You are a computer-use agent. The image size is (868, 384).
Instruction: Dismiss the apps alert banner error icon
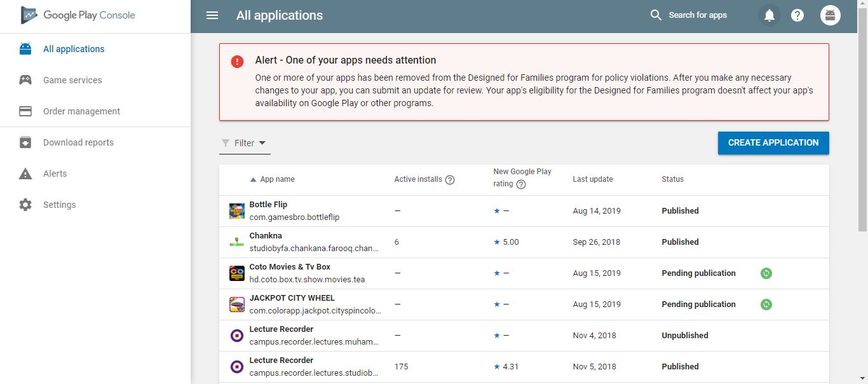click(236, 61)
